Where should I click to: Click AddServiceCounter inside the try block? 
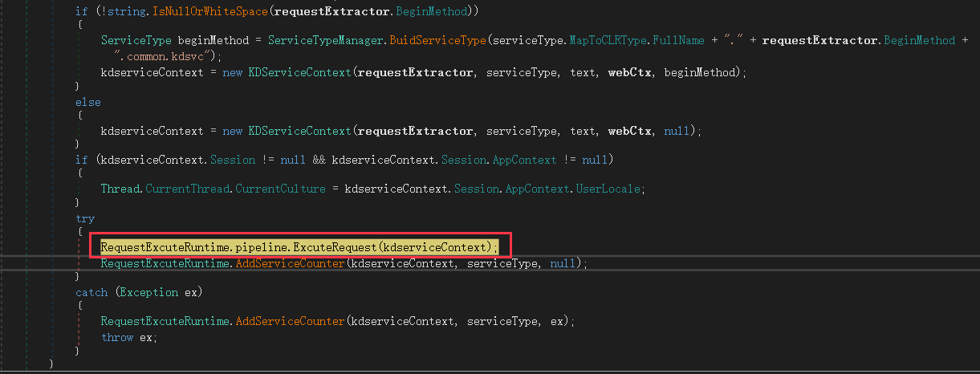click(291, 263)
